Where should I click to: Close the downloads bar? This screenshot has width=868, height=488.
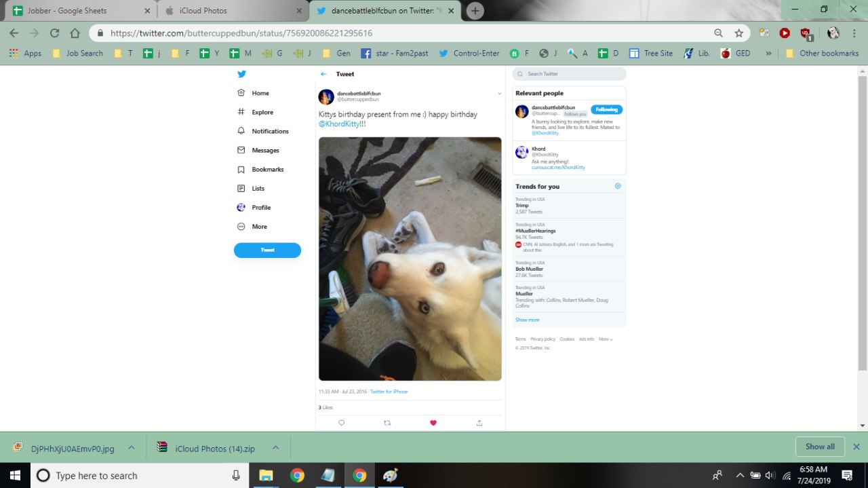[x=856, y=447]
